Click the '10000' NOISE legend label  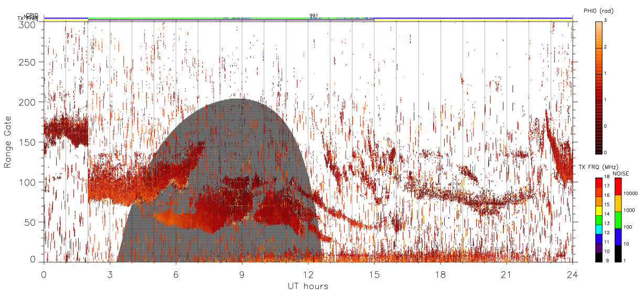630,193
